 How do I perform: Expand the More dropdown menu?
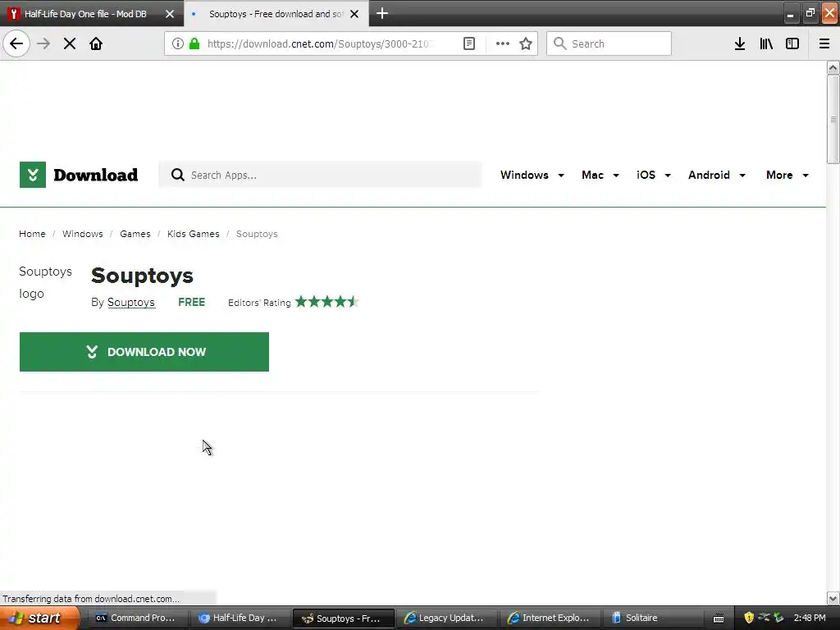787,176
